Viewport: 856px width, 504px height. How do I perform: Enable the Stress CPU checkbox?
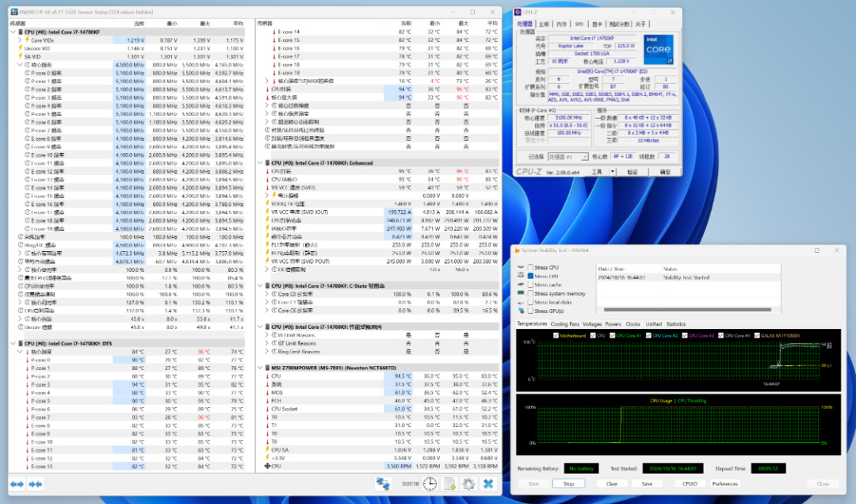529,268
